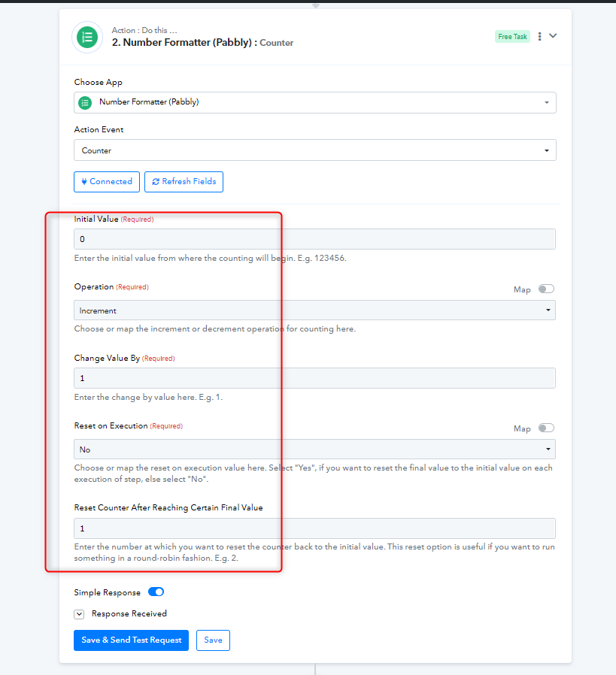Viewport: 616px width, 675px height.
Task: Click the Initial Value input field
Action: (315, 239)
